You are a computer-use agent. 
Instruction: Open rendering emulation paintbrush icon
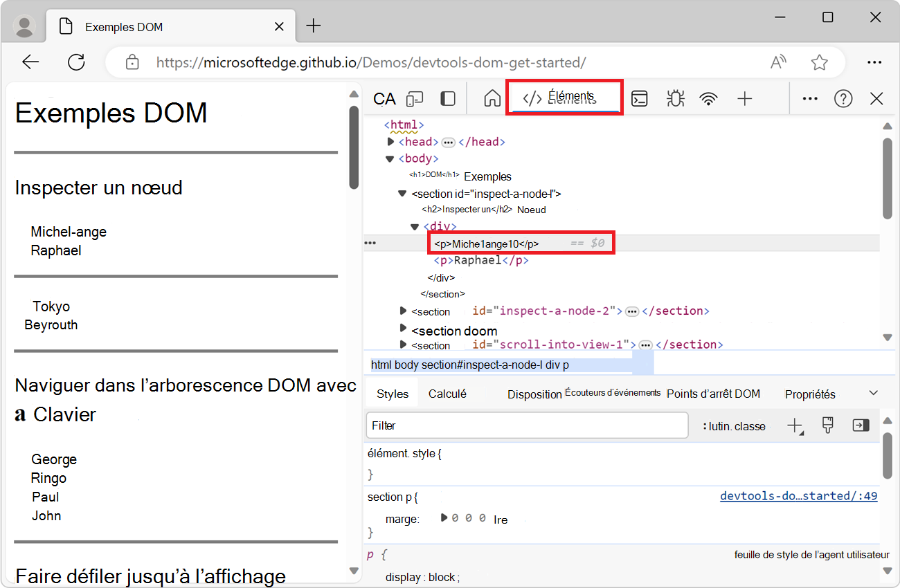[x=827, y=425]
